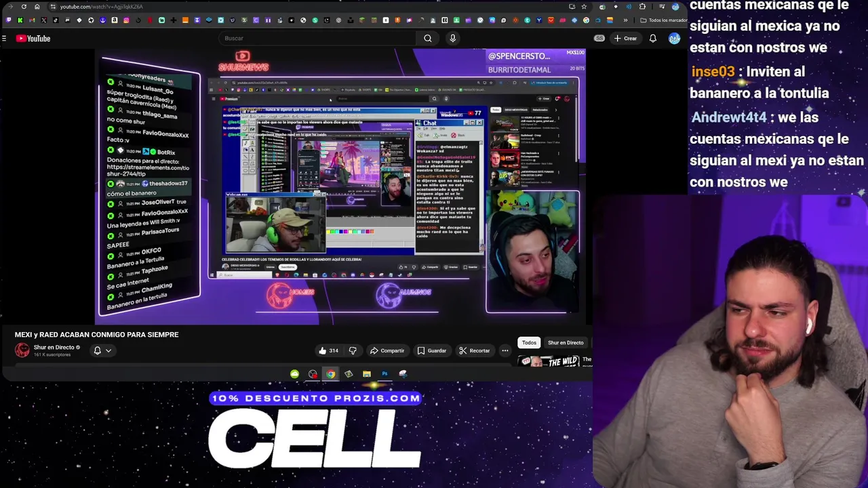
Task: Open the Crear create menu
Action: (x=625, y=39)
